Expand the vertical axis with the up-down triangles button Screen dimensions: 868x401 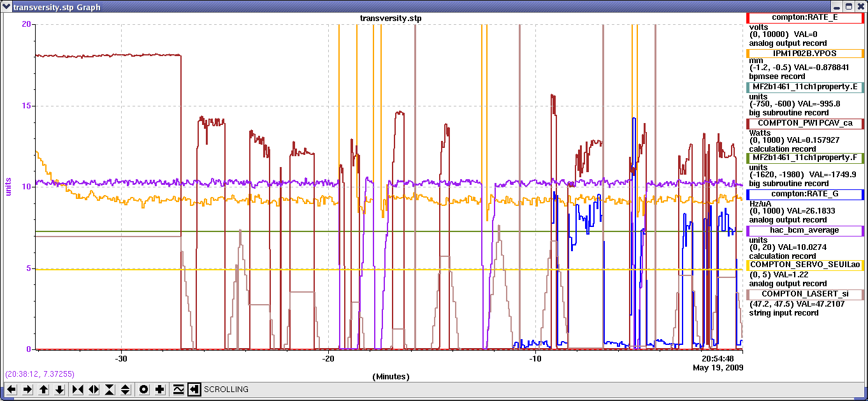(126, 390)
